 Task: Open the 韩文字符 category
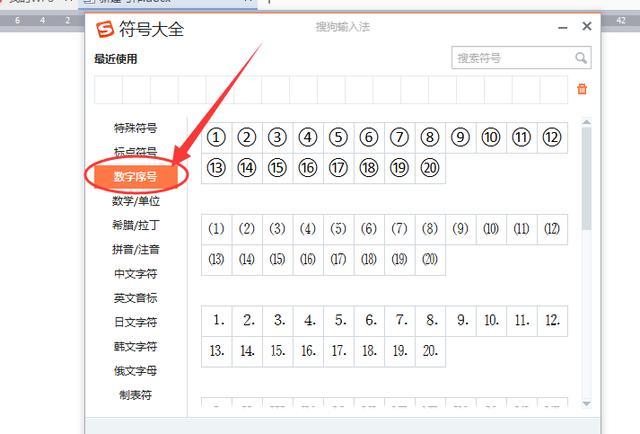tap(136, 347)
